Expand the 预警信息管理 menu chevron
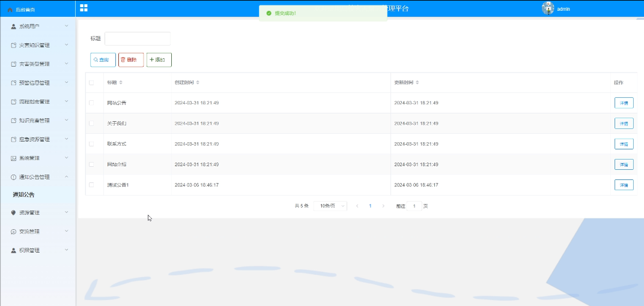The image size is (644, 306). coord(67,82)
